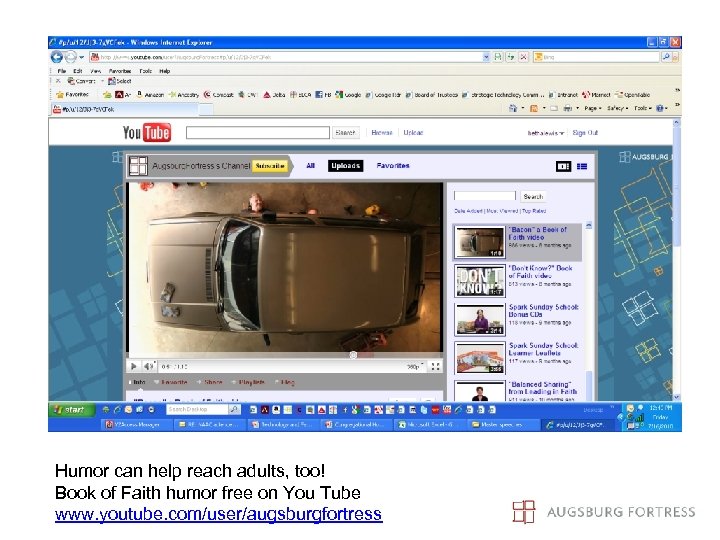Open the Amazon favorites bar link
The height and width of the screenshot is (540, 720).
[x=150, y=95]
